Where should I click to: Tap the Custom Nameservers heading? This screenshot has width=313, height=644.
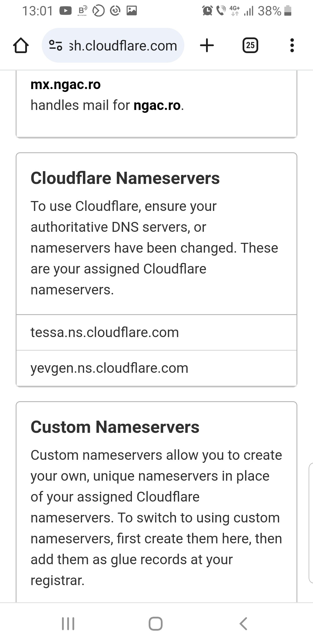click(x=115, y=427)
